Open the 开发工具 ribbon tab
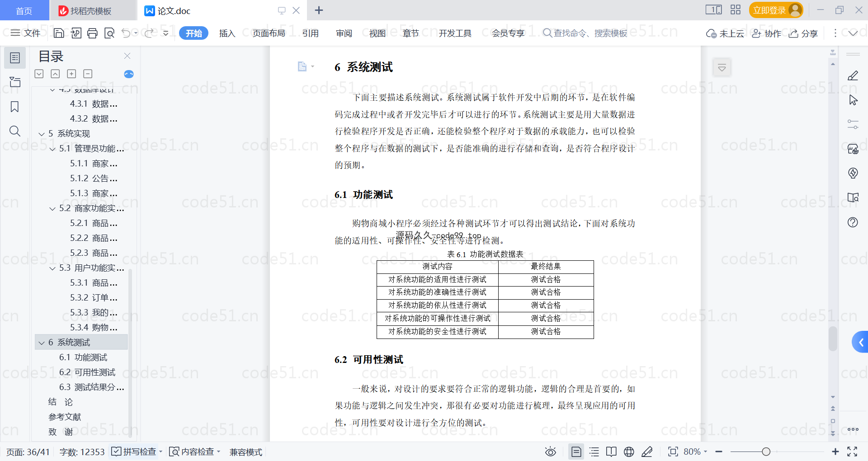The width and height of the screenshot is (868, 461). pyautogui.click(x=455, y=33)
